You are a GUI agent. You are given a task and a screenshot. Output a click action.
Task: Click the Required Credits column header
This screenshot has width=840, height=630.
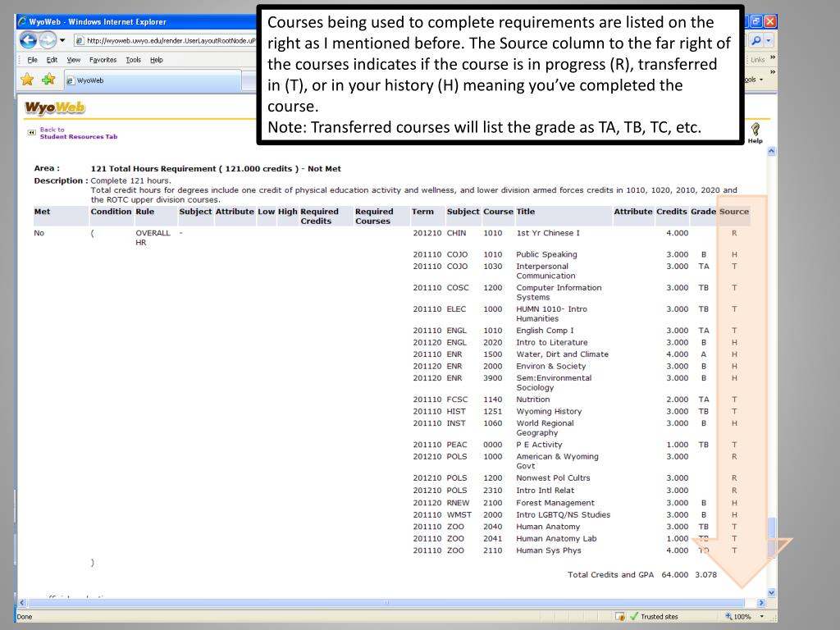point(319,217)
